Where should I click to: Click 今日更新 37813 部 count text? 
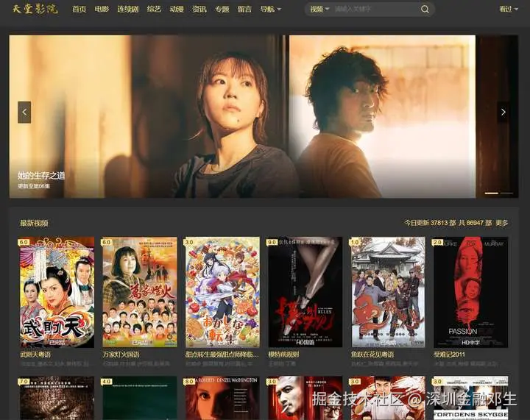tap(430, 223)
